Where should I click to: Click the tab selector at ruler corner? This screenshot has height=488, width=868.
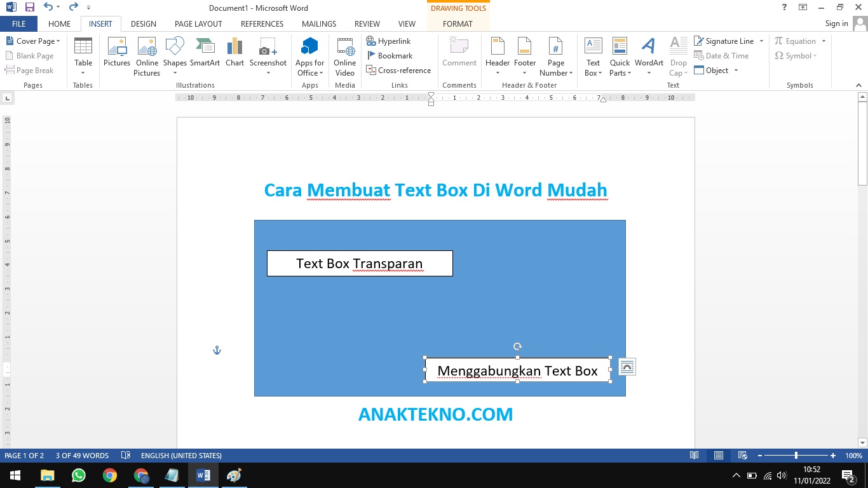pyautogui.click(x=7, y=98)
